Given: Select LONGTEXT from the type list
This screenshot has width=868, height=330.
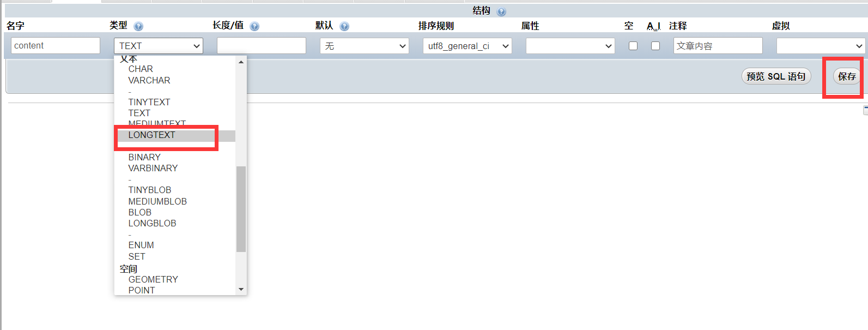Looking at the screenshot, I should [x=152, y=135].
